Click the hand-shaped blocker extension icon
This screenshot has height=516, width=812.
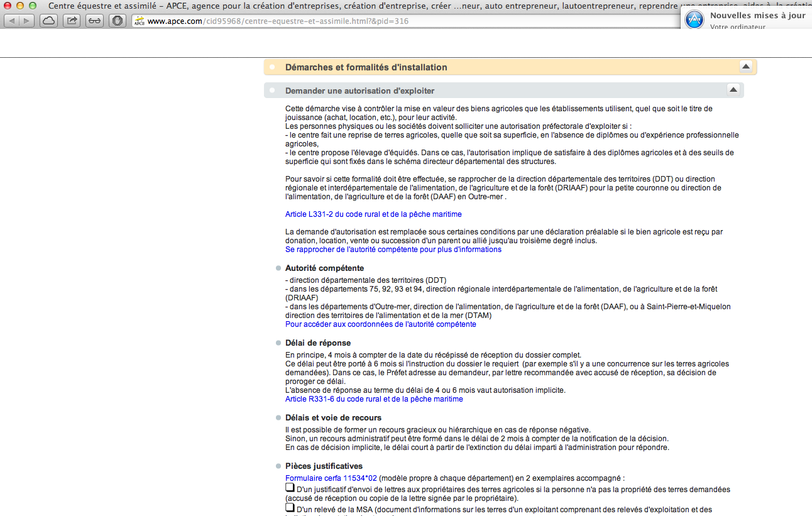tap(118, 21)
